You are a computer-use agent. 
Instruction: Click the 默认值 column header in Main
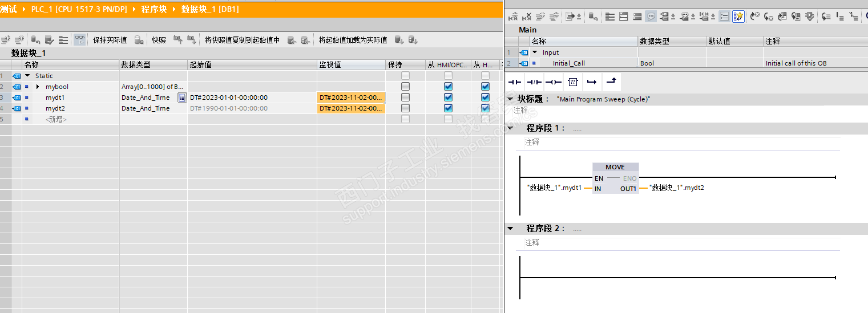[x=734, y=41]
